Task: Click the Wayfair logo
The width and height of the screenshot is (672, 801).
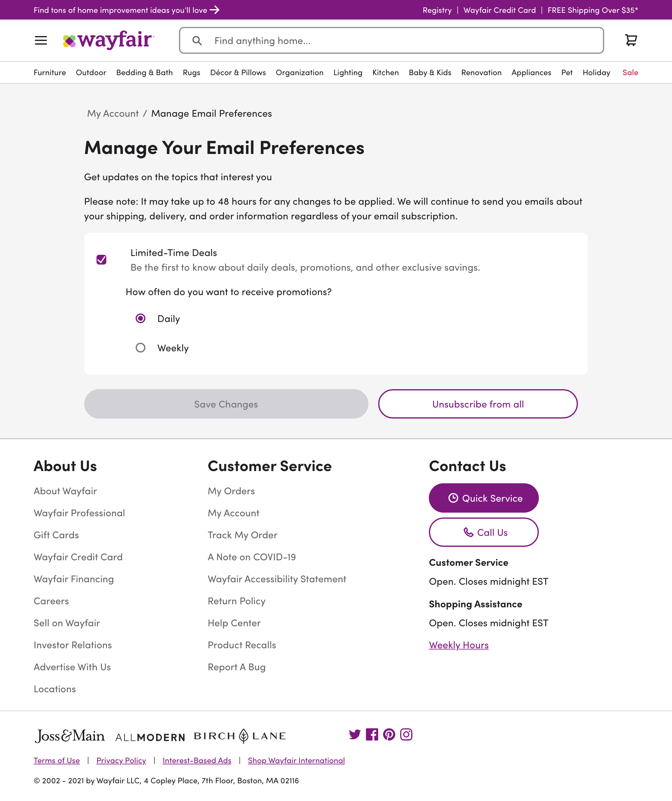Action: [x=108, y=40]
